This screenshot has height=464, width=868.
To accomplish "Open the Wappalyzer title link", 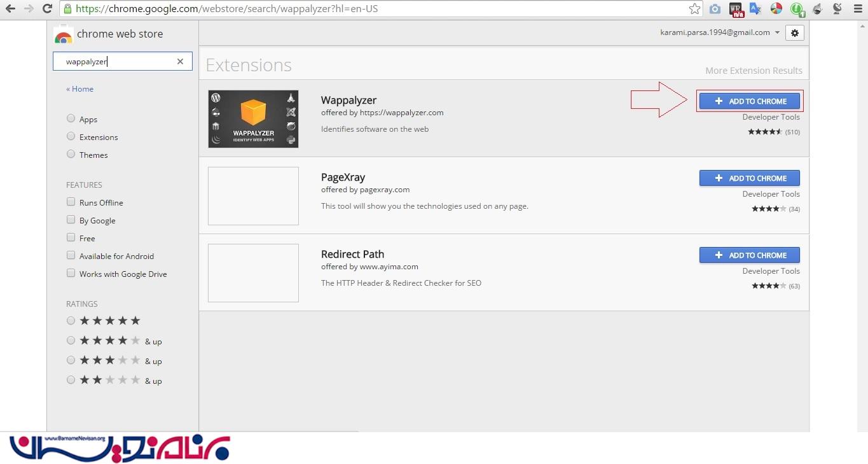I will (348, 100).
